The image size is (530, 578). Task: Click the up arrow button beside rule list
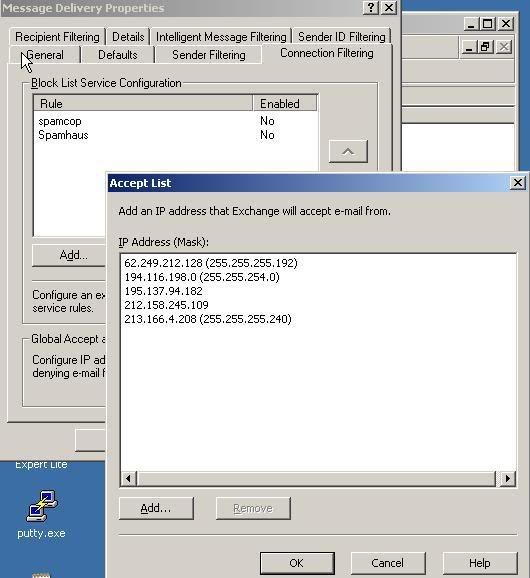[x=348, y=151]
